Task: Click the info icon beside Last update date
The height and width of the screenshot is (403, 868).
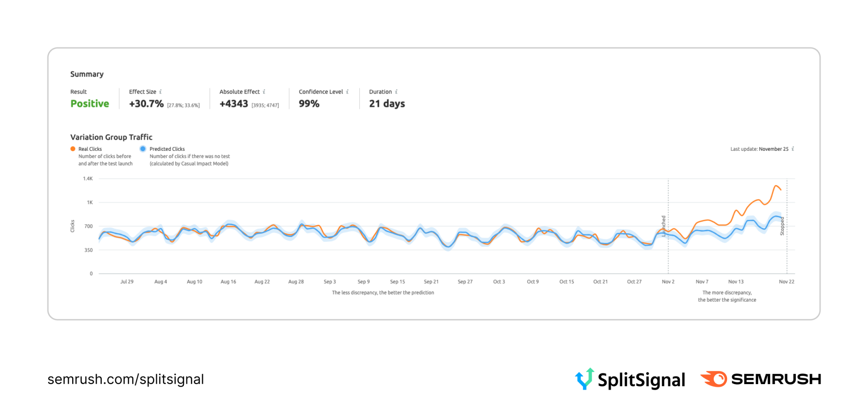Action: pos(793,149)
